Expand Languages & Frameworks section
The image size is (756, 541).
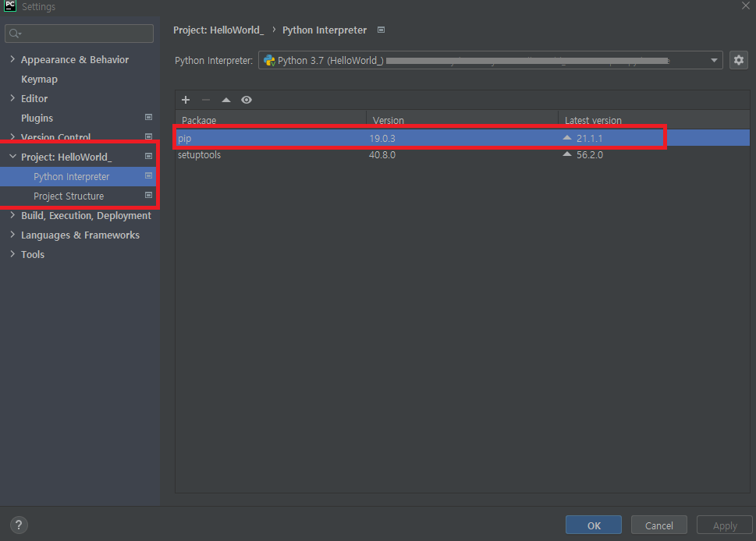[12, 235]
